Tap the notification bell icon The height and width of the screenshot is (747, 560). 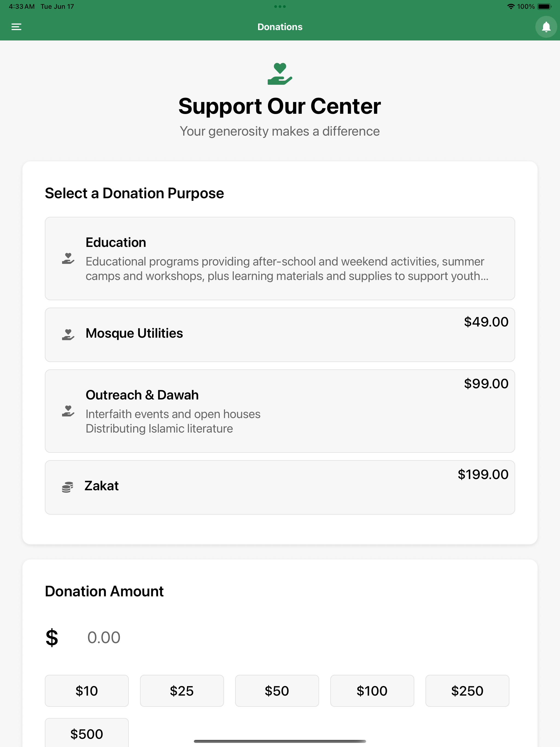546,27
